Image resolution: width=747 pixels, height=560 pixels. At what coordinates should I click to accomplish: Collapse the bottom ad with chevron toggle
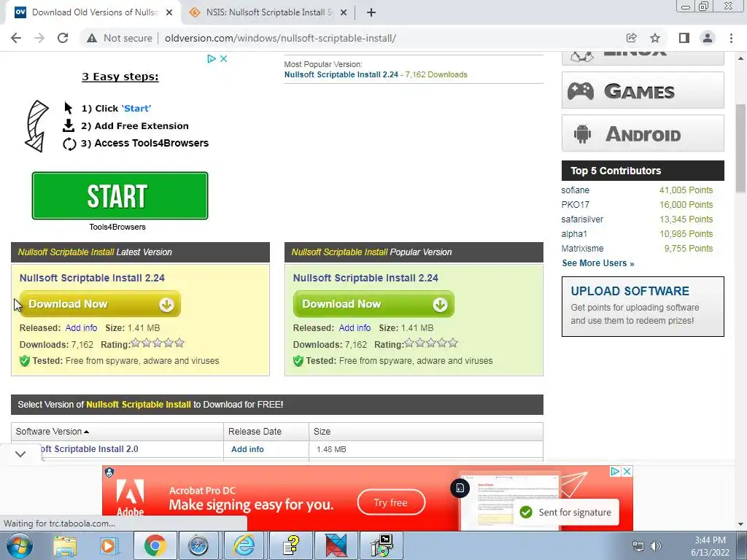click(20, 454)
